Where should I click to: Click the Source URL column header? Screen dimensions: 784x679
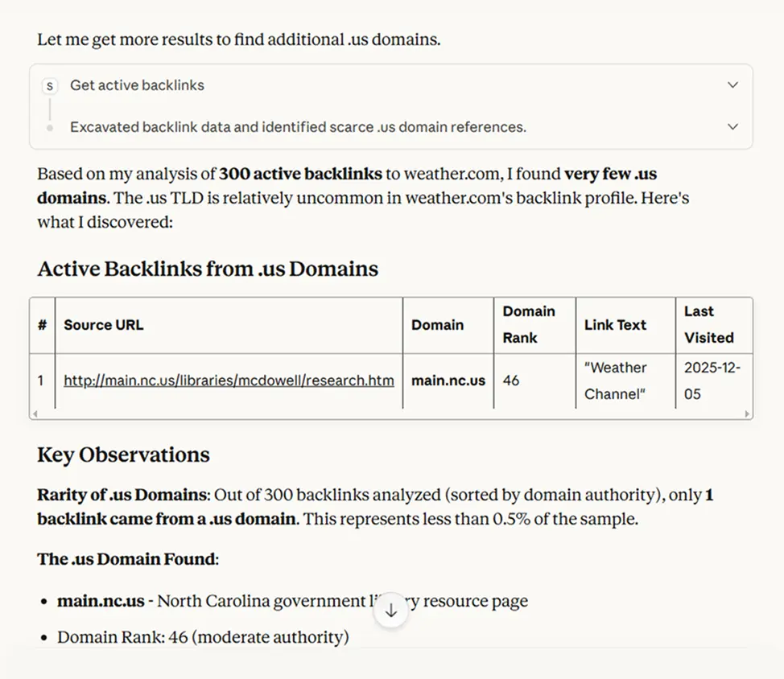[x=103, y=325]
